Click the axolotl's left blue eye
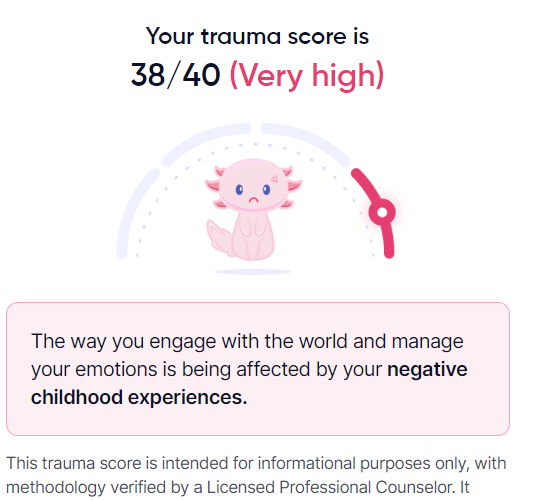This screenshot has height=500, width=533. click(239, 190)
